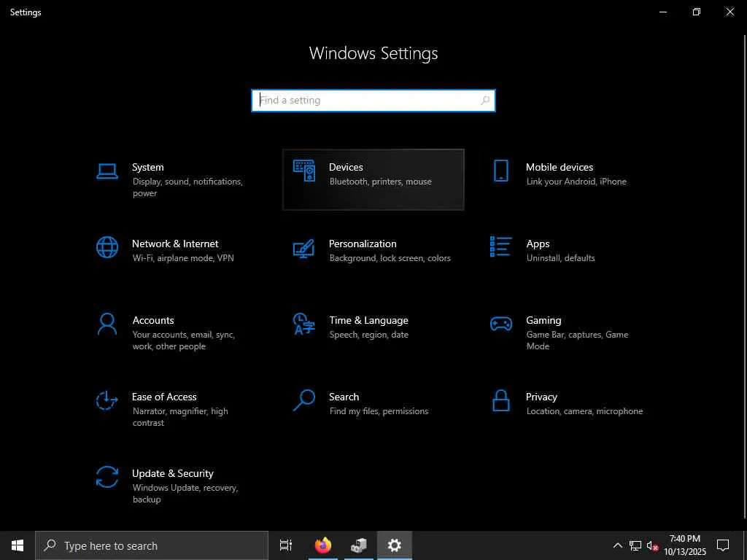
Task: Open the Devices settings title
Action: point(346,167)
